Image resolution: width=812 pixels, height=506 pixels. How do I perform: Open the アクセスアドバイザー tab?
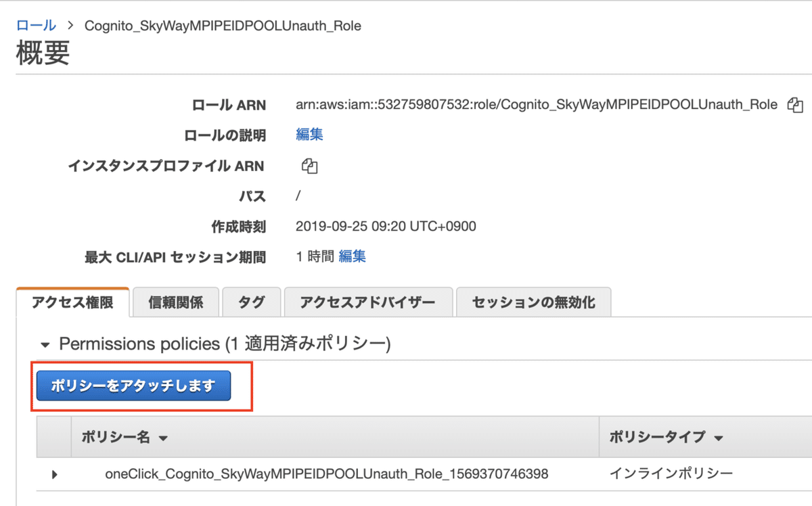click(x=369, y=302)
